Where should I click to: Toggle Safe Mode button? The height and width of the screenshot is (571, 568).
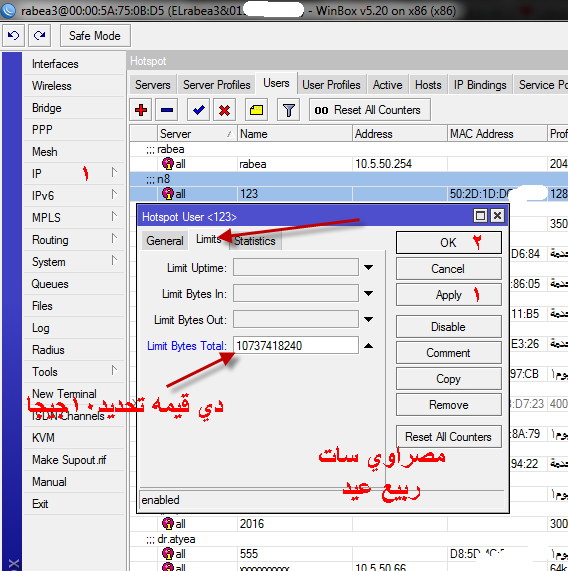pos(95,36)
